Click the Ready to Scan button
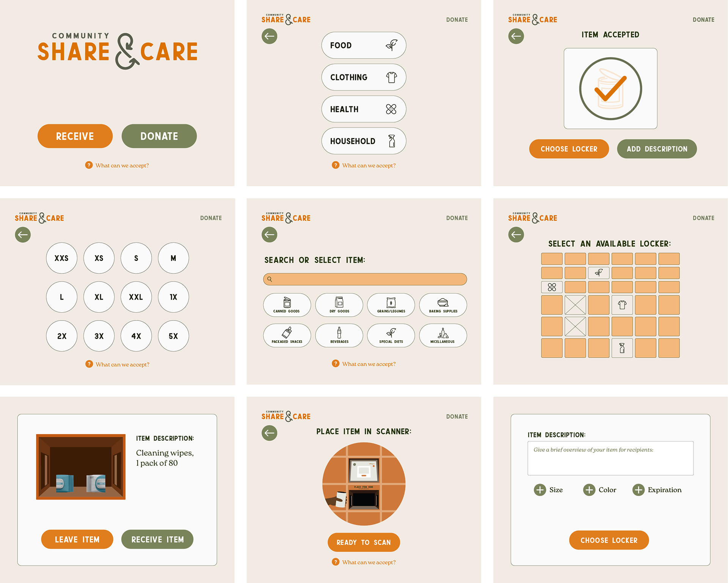This screenshot has width=728, height=583. click(364, 542)
